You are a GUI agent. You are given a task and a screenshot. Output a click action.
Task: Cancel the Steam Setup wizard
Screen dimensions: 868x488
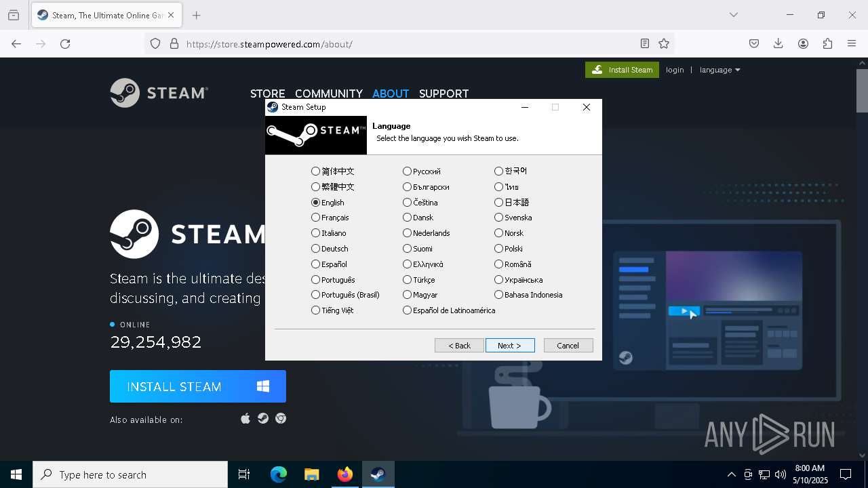pyautogui.click(x=568, y=346)
